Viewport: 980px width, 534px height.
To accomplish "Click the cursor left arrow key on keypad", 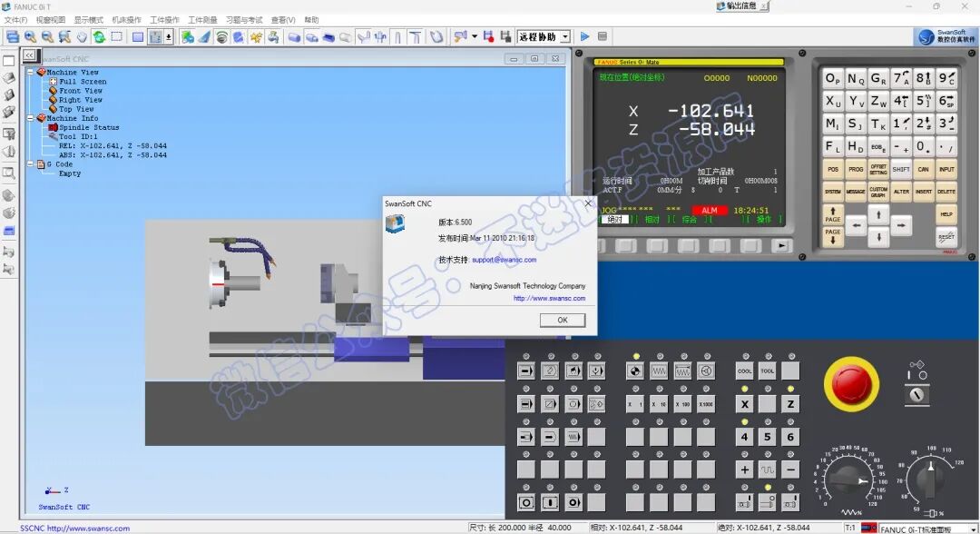I will [857, 225].
